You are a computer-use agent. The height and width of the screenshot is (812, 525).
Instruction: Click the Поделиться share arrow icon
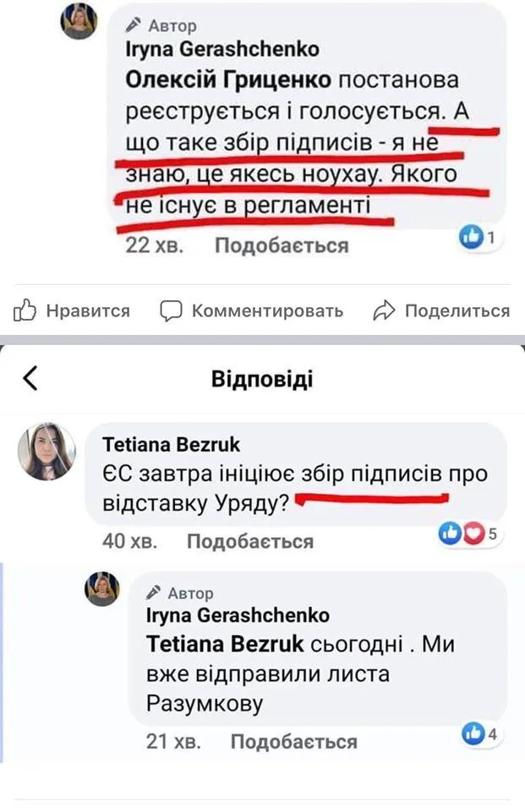(385, 310)
